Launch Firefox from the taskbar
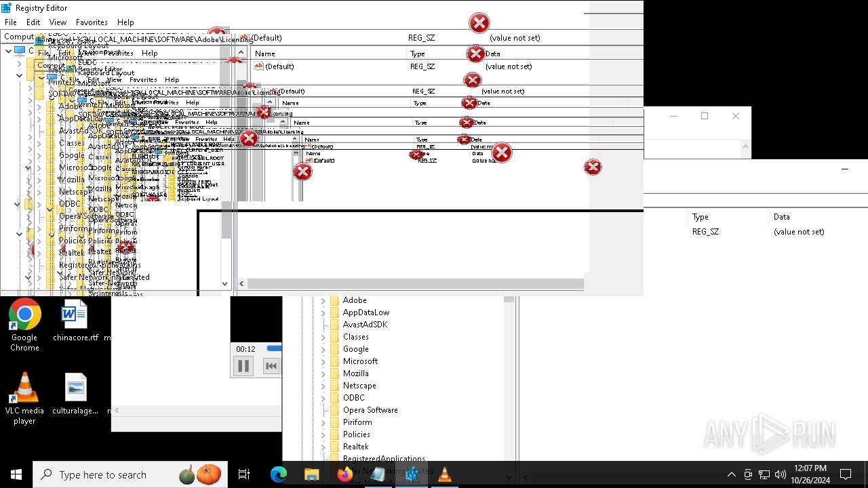Viewport: 868px width, 488px height. [344, 474]
